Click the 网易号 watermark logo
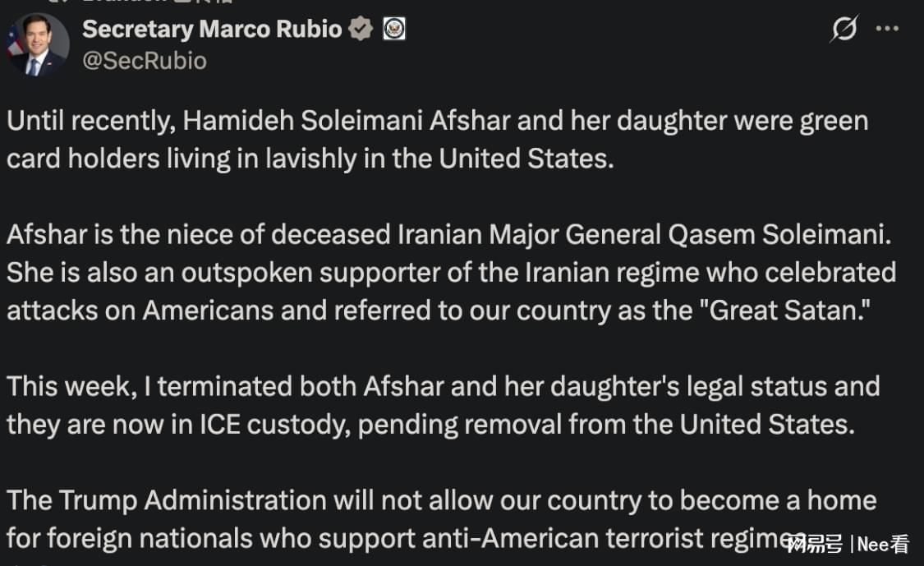This screenshot has width=924, height=566. [x=814, y=543]
